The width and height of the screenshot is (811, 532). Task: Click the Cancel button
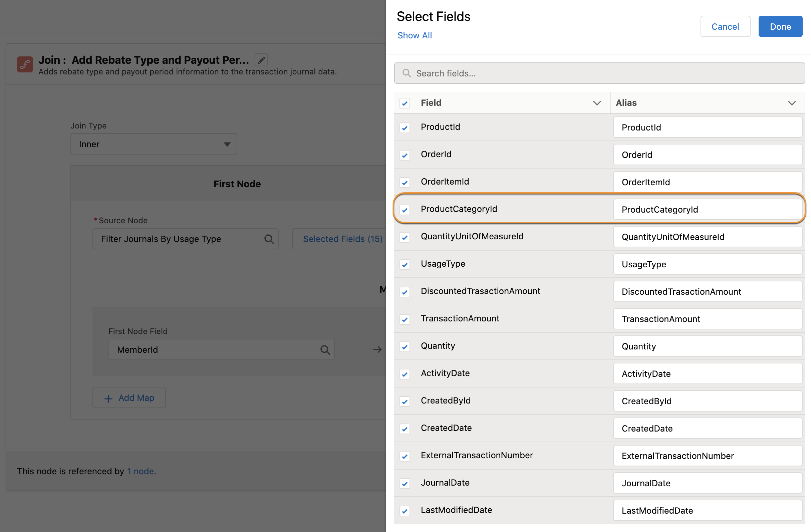pyautogui.click(x=725, y=27)
